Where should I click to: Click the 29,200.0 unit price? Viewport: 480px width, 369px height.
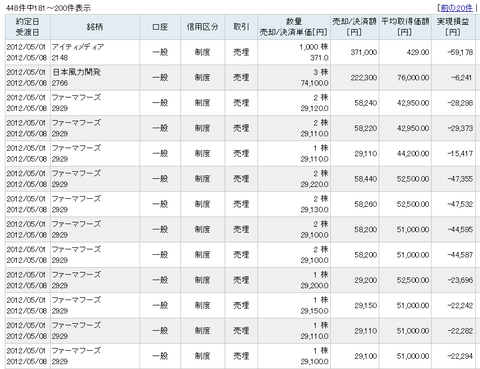(x=314, y=286)
